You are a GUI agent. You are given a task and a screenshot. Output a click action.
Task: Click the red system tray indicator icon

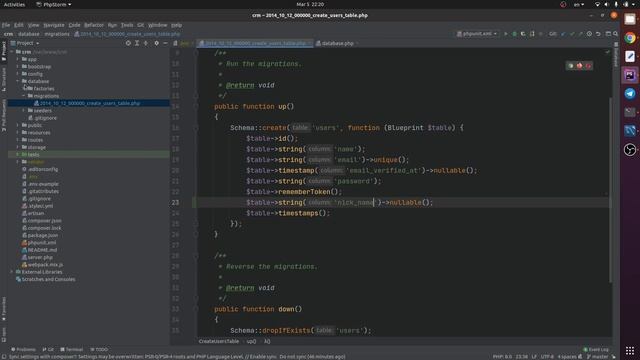tap(563, 4)
